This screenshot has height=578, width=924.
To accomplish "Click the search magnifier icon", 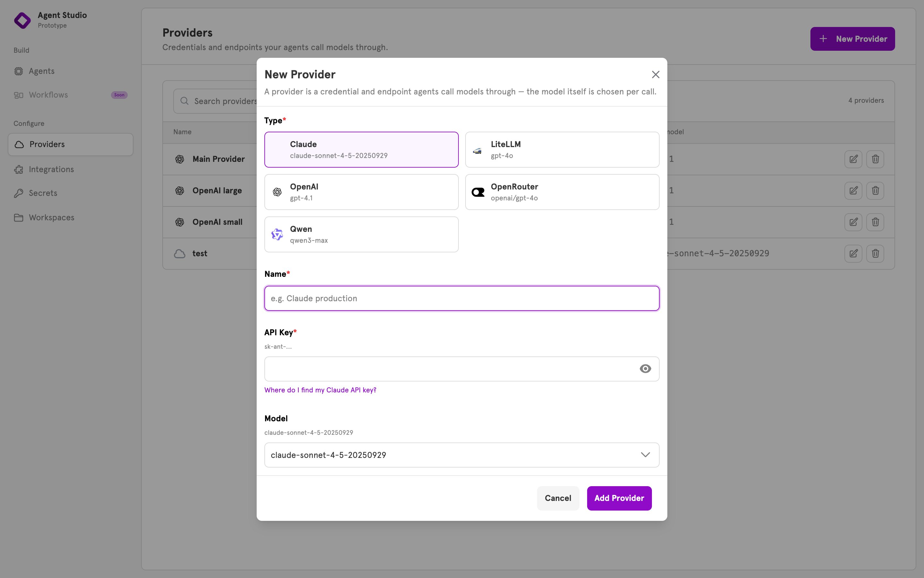I will coord(184,101).
